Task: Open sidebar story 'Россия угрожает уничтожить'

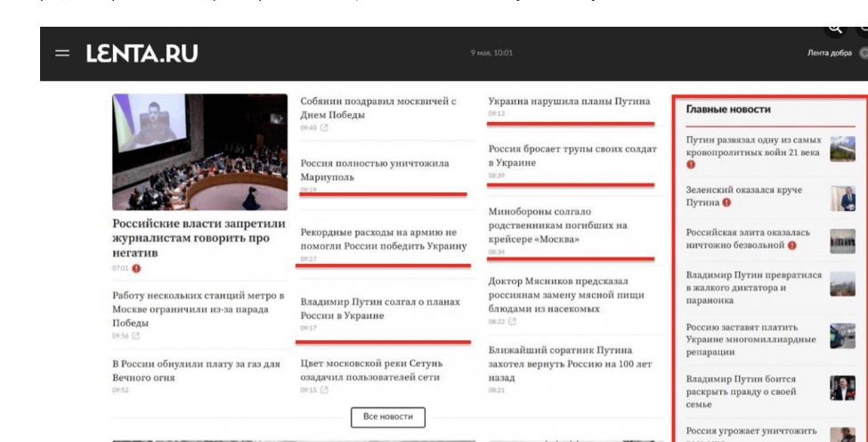Action: [751, 430]
